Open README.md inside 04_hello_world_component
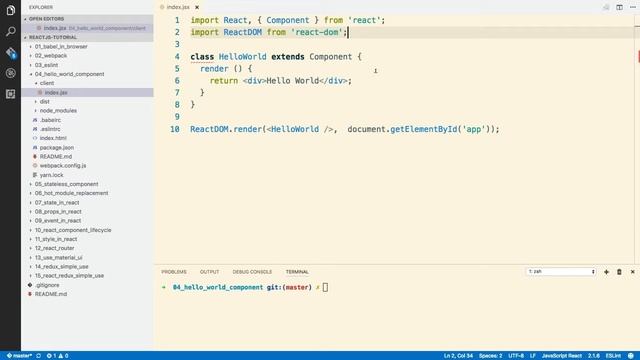 tap(56, 157)
